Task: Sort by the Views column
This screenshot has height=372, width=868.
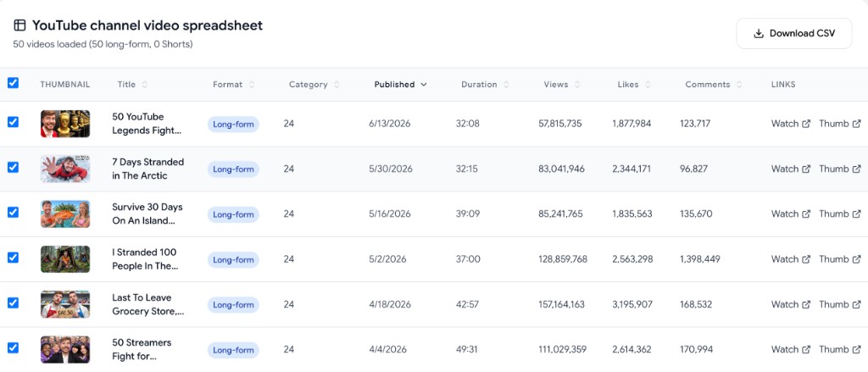Action: pyautogui.click(x=562, y=85)
